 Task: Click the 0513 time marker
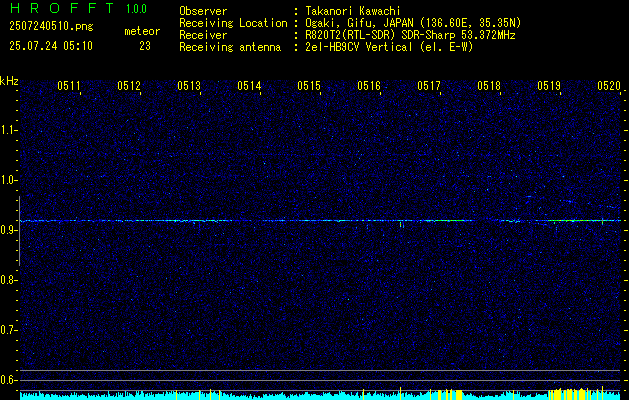click(x=189, y=85)
